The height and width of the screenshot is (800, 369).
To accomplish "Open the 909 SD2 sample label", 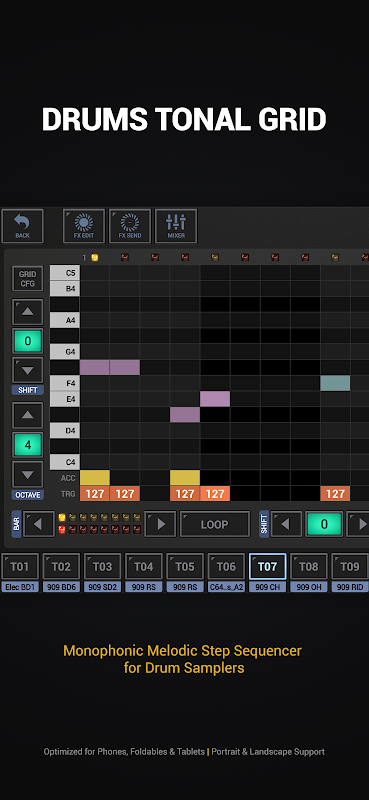I will pyautogui.click(x=103, y=587).
